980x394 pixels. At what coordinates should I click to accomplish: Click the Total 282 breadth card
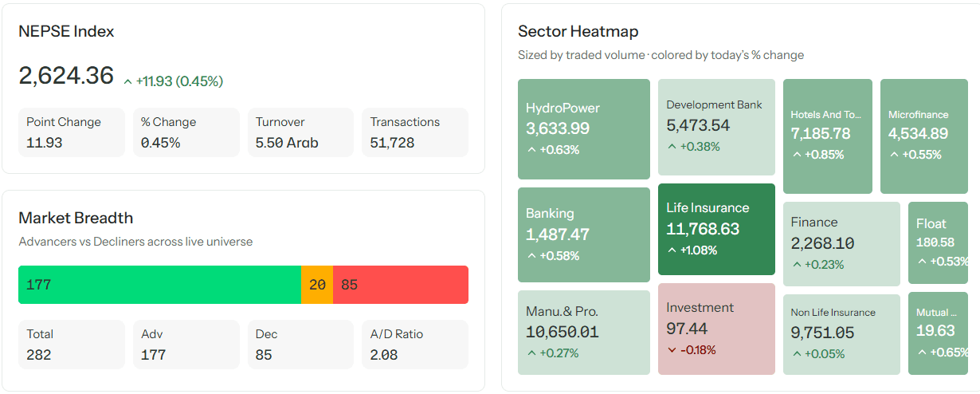tap(72, 345)
